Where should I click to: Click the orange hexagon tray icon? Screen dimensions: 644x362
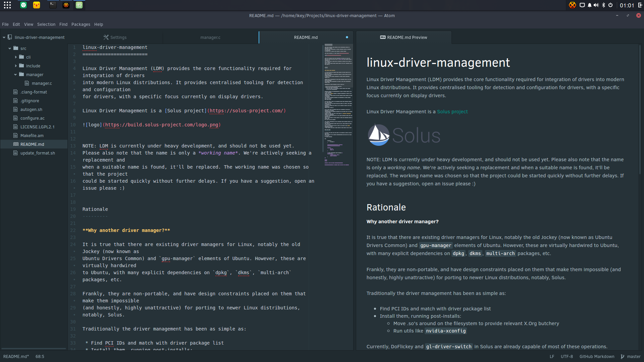tap(573, 5)
